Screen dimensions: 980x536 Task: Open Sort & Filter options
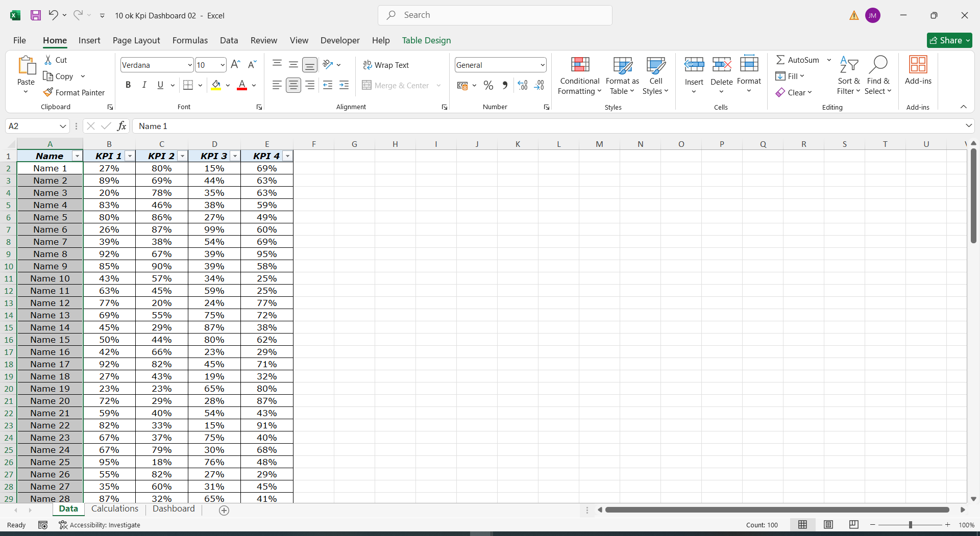(848, 75)
